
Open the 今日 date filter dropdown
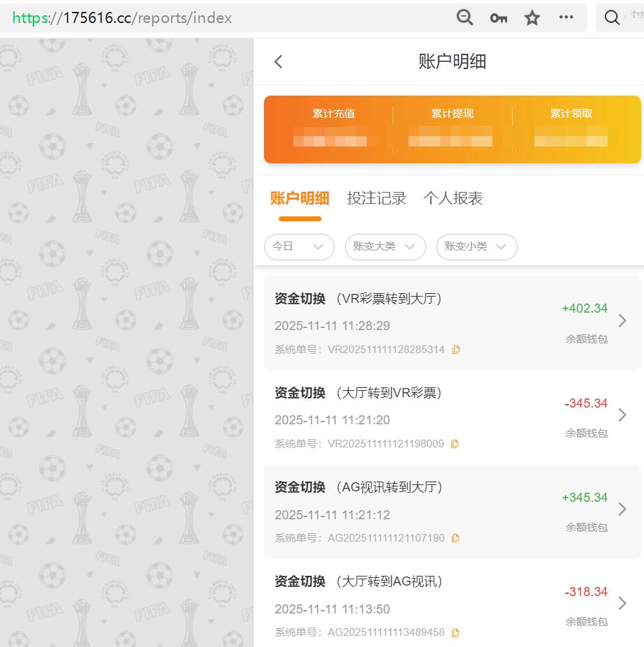click(299, 246)
